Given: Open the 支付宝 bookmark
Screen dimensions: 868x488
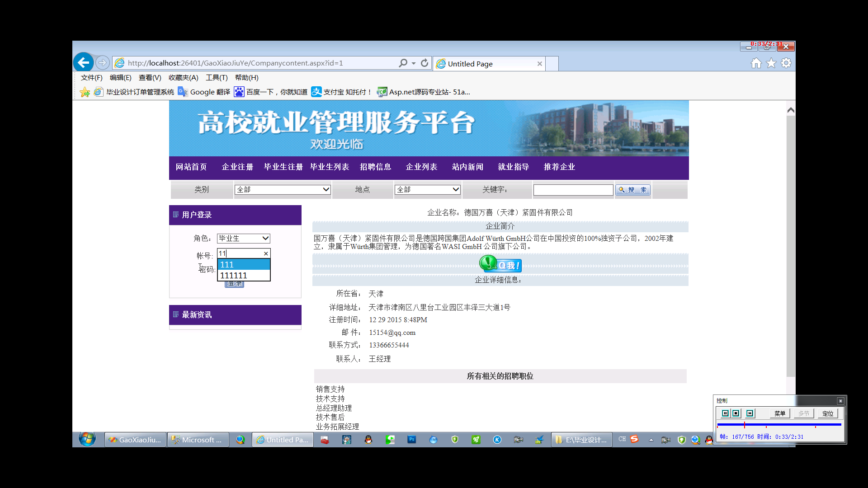Looking at the screenshot, I should click(341, 92).
